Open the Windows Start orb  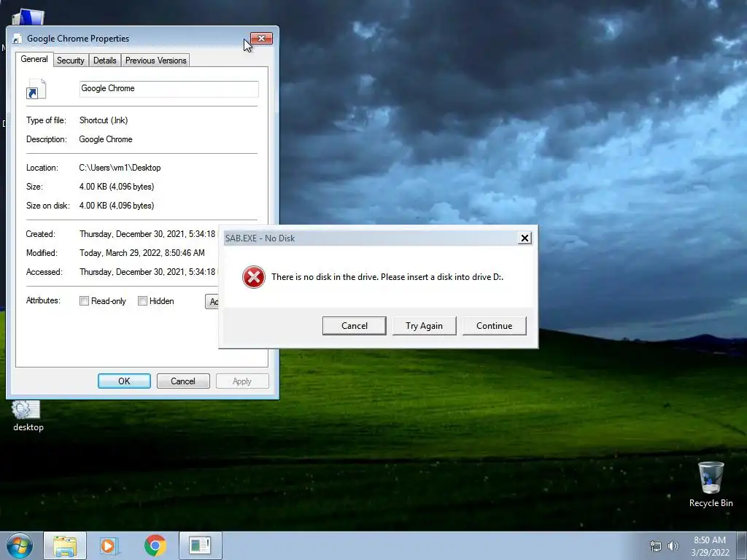pos(20,545)
